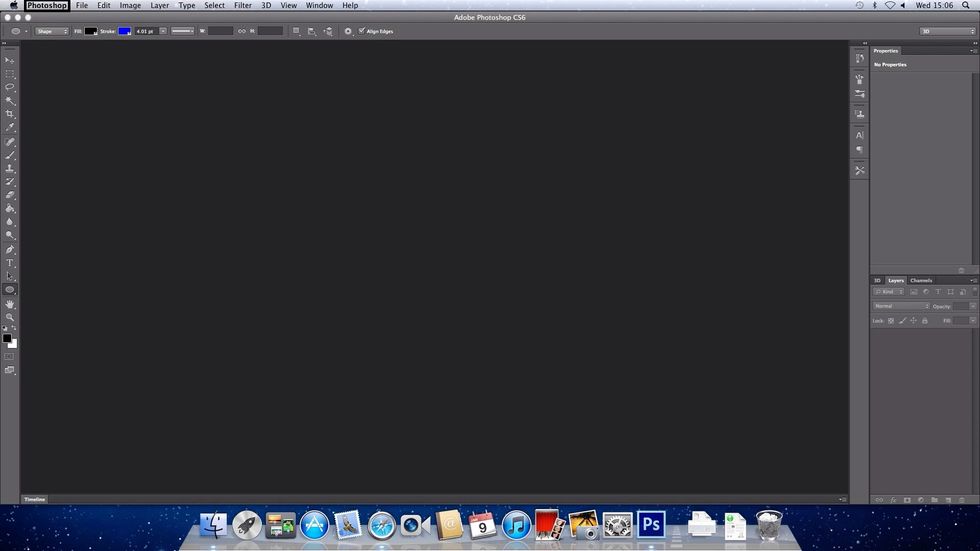
Task: Open the Clone Source panel icon
Action: click(860, 114)
